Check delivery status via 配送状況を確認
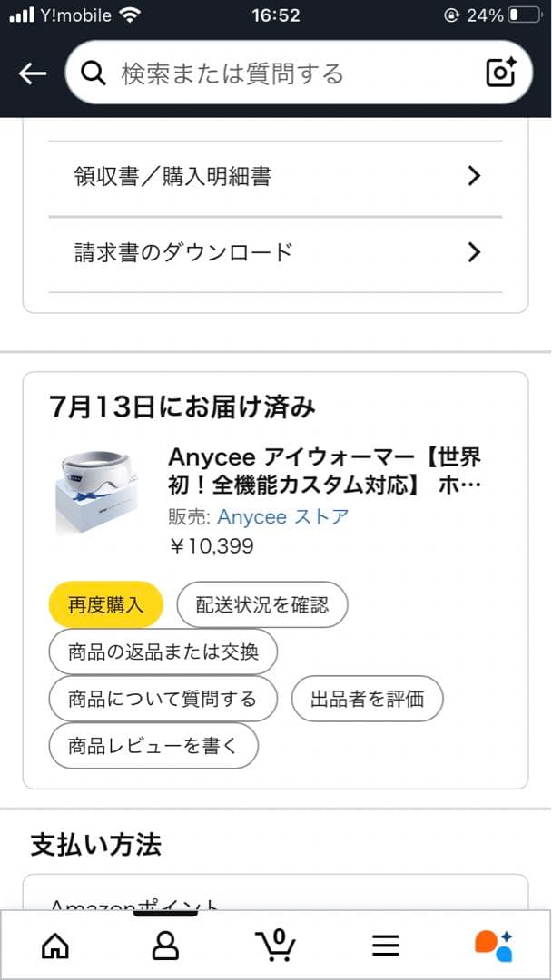The image size is (552, 980). pos(263,603)
